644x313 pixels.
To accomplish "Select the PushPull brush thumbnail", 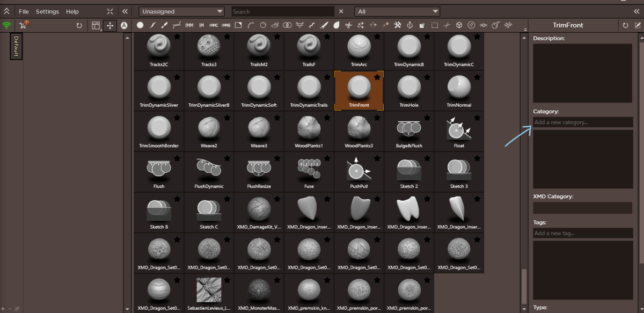I will click(358, 172).
